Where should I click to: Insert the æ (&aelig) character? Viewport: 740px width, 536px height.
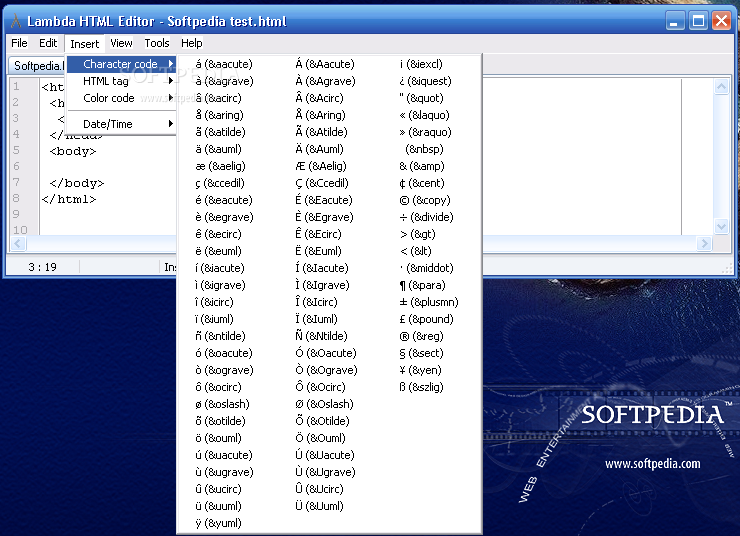click(220, 166)
